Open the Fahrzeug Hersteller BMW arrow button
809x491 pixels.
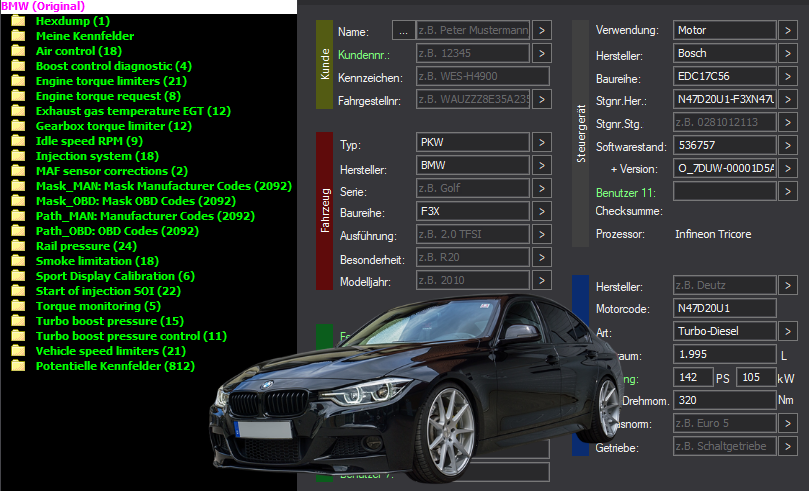[541, 166]
